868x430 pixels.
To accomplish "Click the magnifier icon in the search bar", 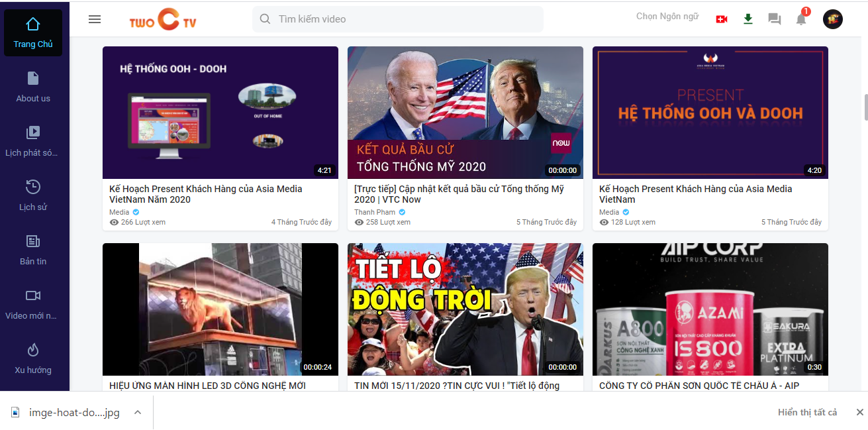I will pyautogui.click(x=265, y=19).
